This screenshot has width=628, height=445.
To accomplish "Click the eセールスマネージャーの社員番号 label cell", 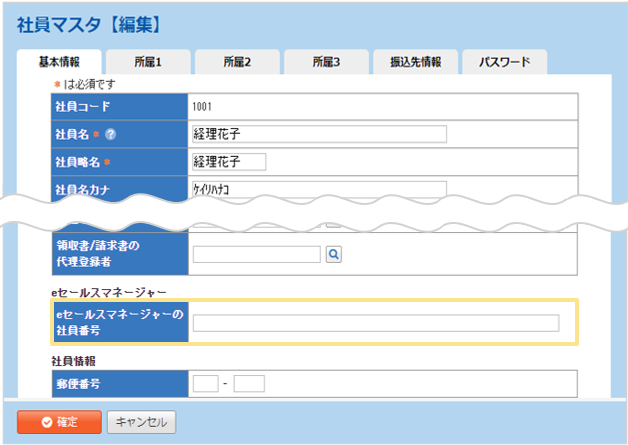I will [120, 322].
